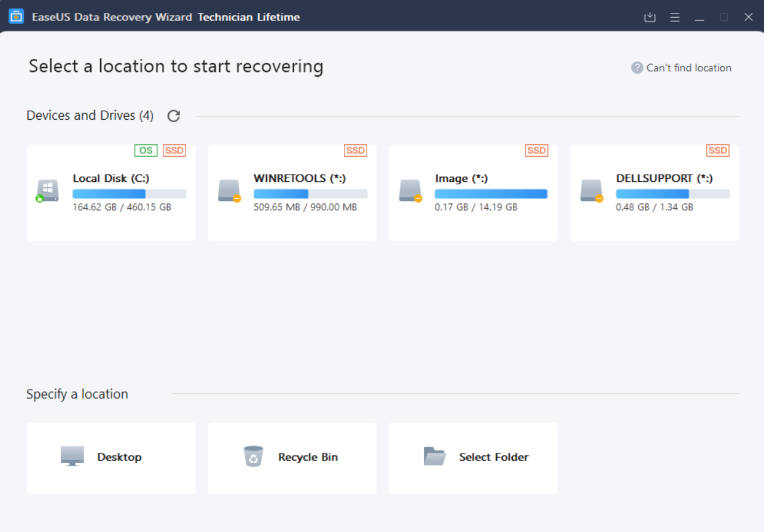The width and height of the screenshot is (764, 532).
Task: Open the hamburger menu in title bar
Action: (x=675, y=17)
